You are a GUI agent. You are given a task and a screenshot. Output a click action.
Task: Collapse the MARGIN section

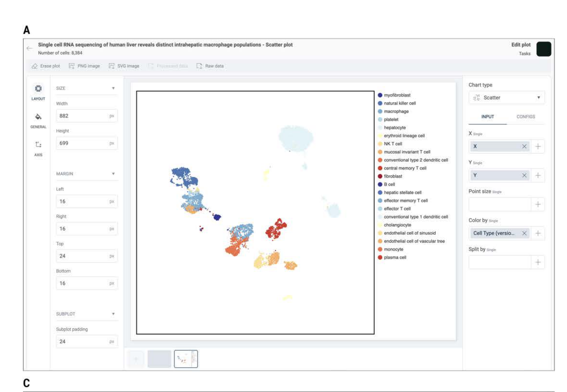113,174
